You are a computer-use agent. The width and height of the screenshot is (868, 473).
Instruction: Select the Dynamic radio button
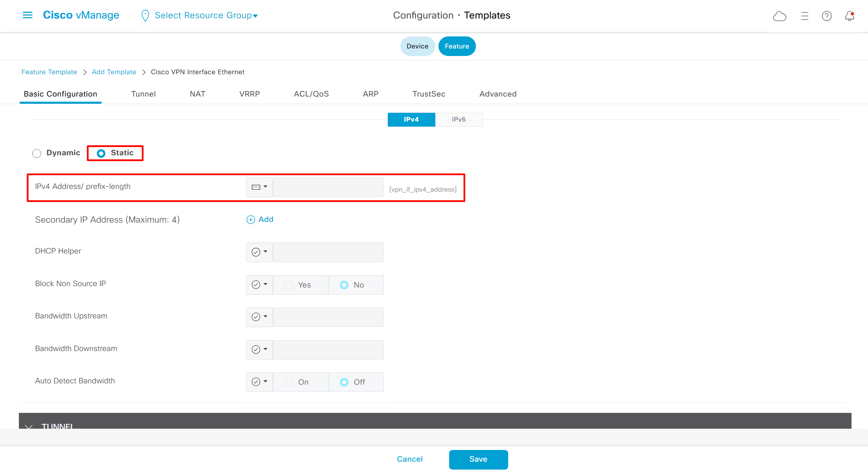tap(37, 153)
